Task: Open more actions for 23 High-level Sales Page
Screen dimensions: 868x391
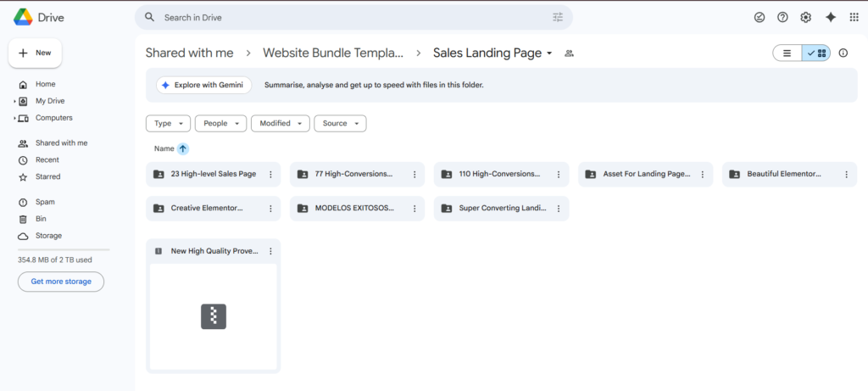Action: [270, 174]
